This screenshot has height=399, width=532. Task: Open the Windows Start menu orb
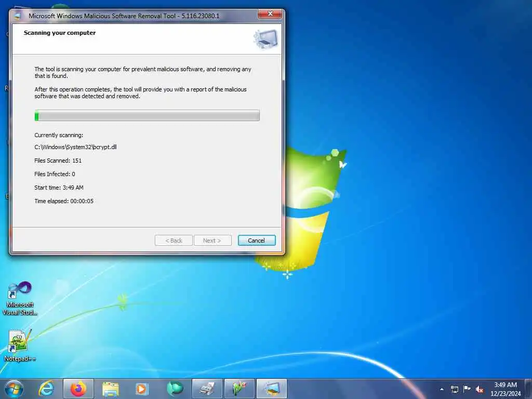(14, 389)
